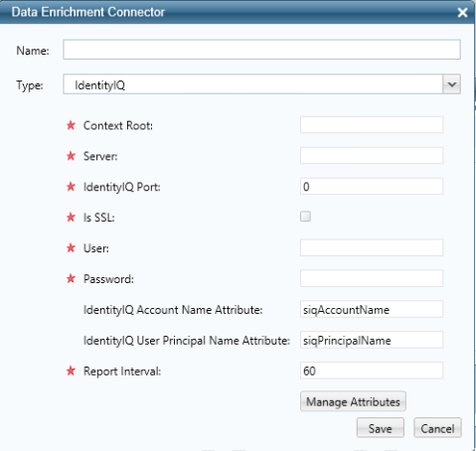
Task: Click the User text field
Action: click(x=372, y=247)
